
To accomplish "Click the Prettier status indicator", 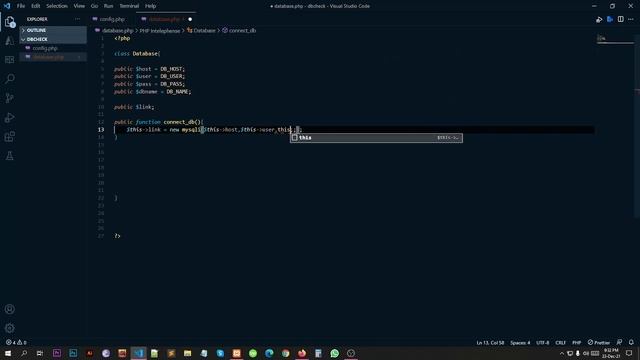I will pyautogui.click(x=598, y=342).
